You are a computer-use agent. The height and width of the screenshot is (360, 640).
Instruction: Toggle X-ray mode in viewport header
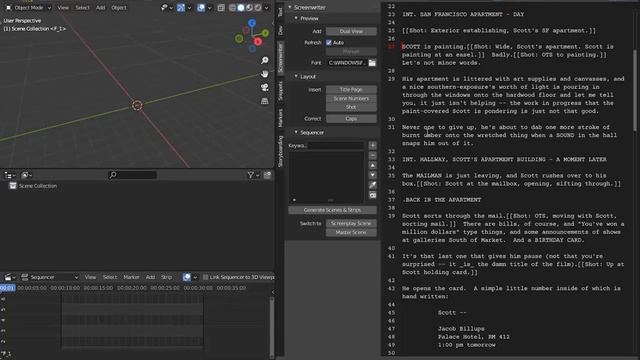tap(221, 7)
